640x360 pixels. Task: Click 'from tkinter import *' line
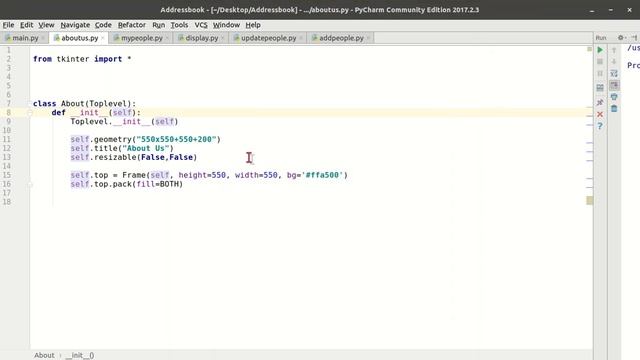pyautogui.click(x=82, y=59)
